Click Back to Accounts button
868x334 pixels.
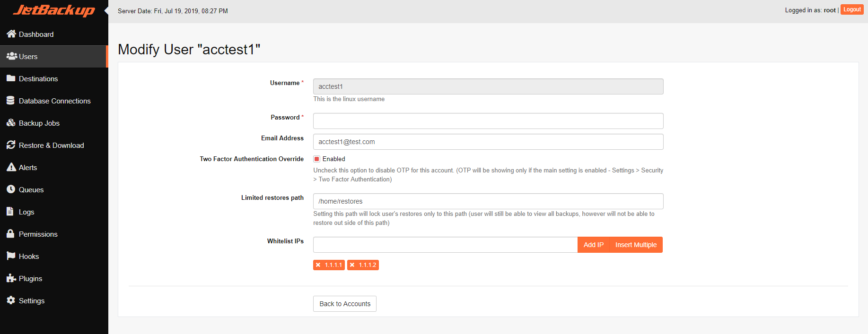tap(345, 304)
